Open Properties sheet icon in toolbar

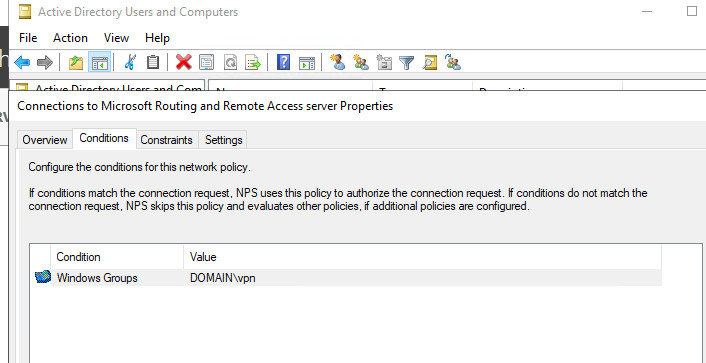coord(207,62)
